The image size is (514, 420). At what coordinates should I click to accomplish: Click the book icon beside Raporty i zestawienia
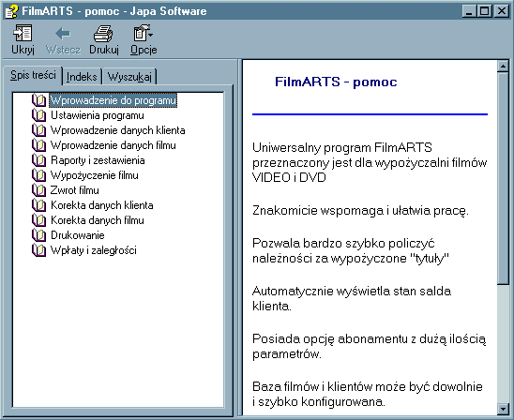(38, 160)
